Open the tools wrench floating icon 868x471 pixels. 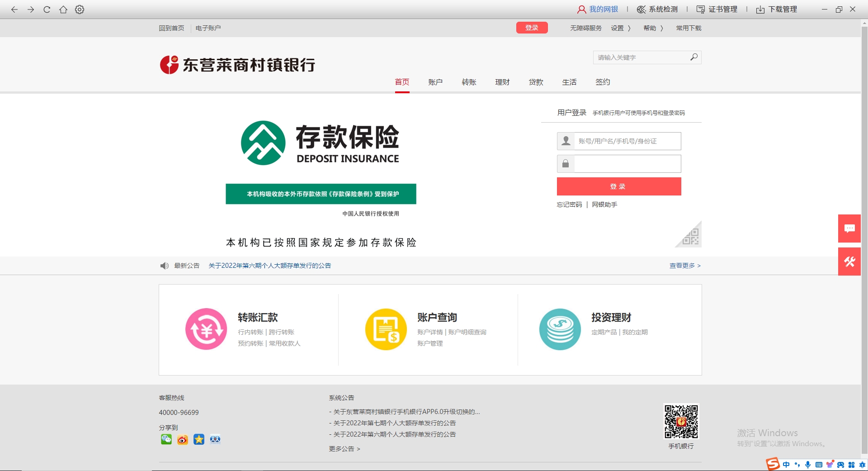click(849, 262)
